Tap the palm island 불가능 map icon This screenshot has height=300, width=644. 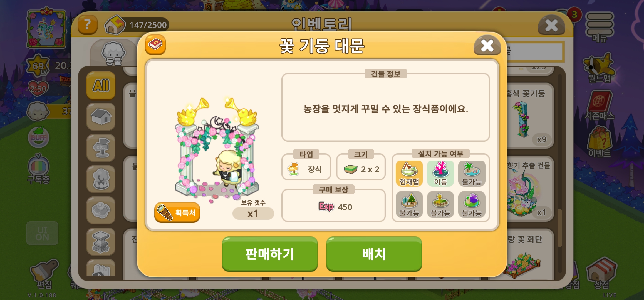(x=472, y=174)
